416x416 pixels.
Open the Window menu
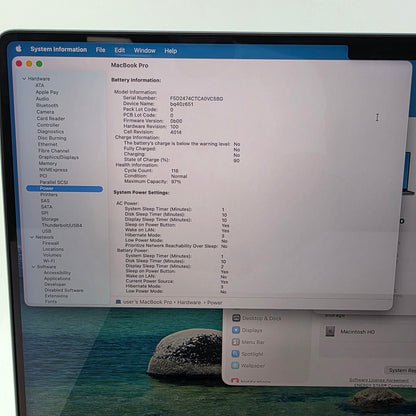click(x=145, y=51)
